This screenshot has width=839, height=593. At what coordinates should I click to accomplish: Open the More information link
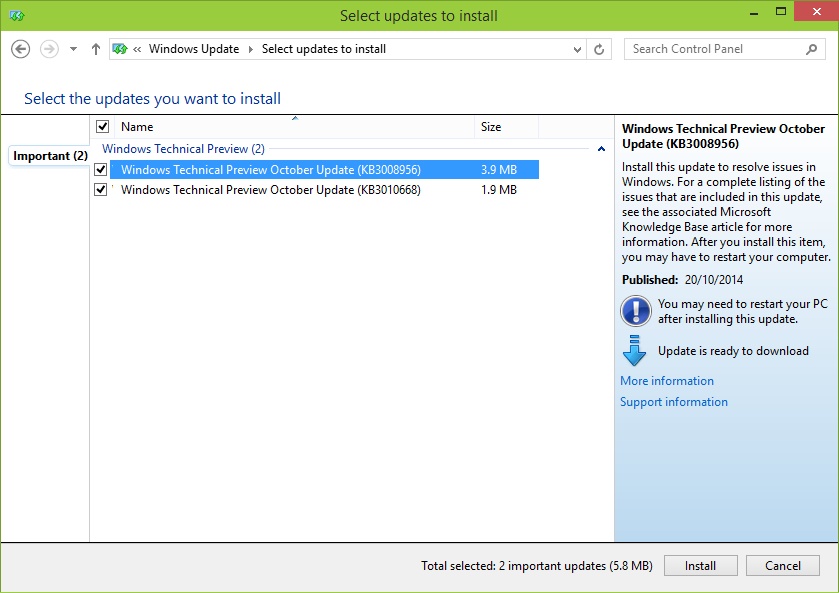(x=667, y=381)
